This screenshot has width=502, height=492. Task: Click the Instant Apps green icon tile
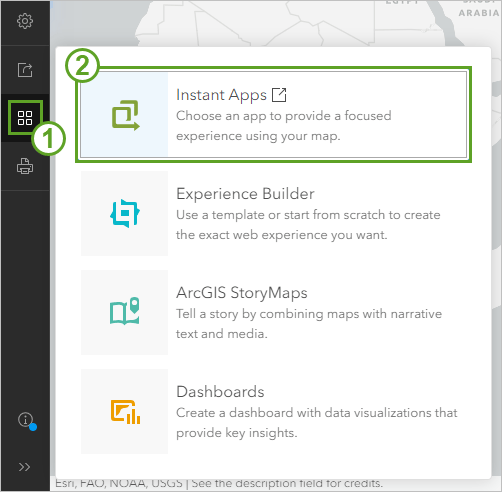[125, 115]
